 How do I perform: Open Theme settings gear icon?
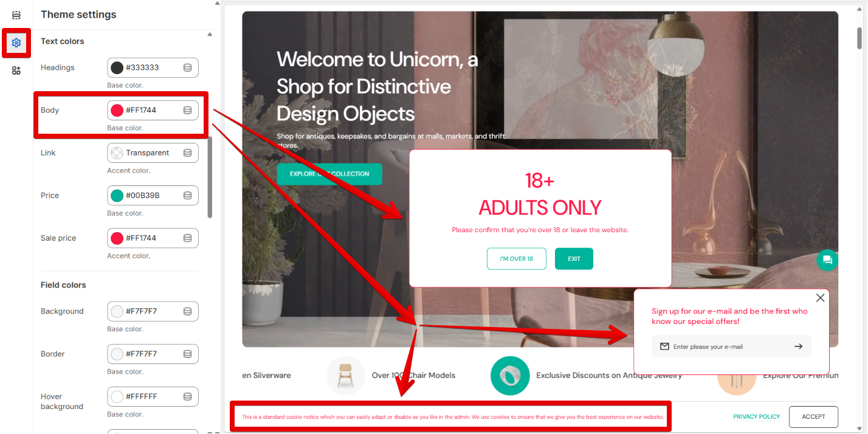pyautogui.click(x=16, y=43)
